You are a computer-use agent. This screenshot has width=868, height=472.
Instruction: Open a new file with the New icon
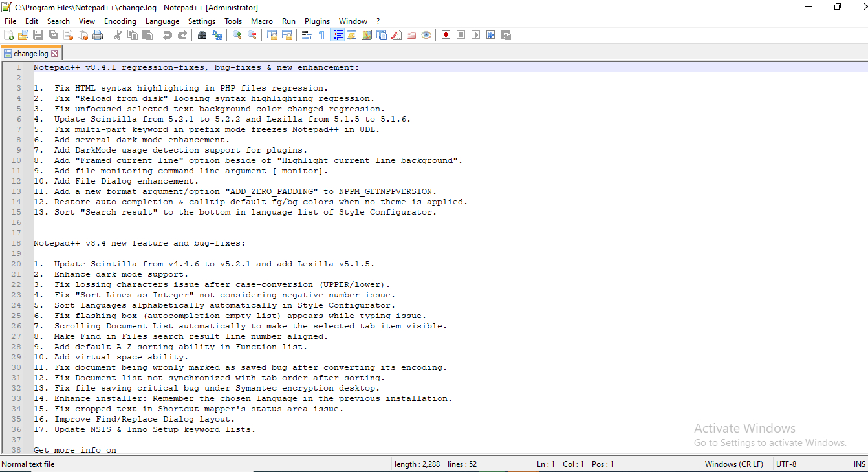(x=8, y=35)
